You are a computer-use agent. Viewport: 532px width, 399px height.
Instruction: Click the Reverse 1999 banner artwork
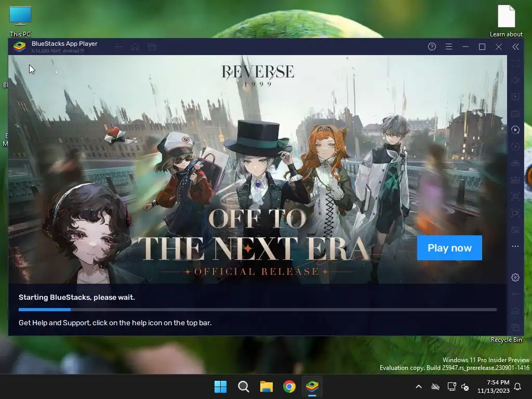tap(258, 169)
